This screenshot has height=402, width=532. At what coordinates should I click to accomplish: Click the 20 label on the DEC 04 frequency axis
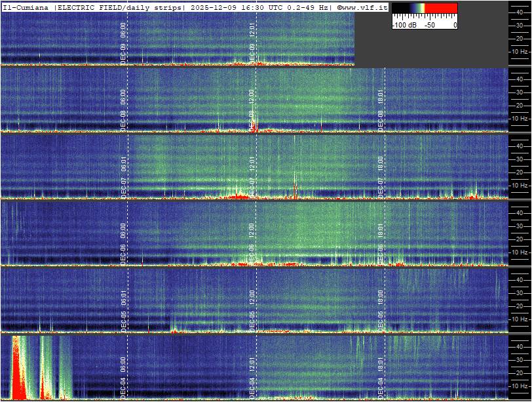(x=518, y=372)
